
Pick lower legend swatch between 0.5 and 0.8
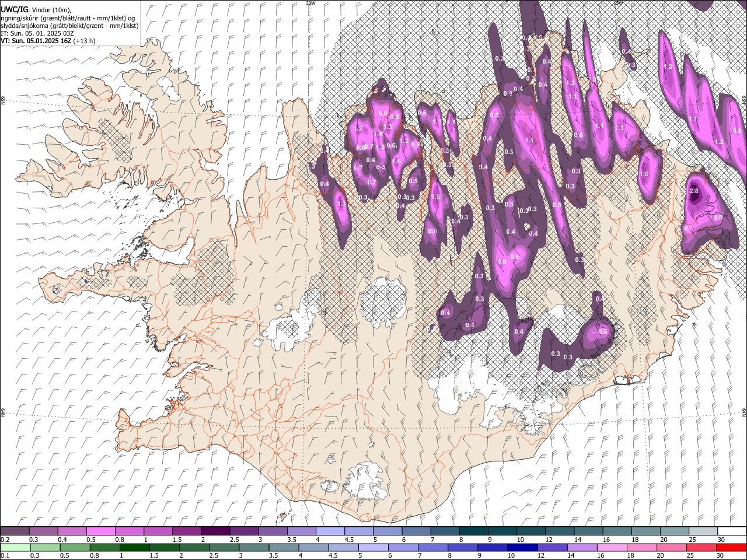[75, 547]
